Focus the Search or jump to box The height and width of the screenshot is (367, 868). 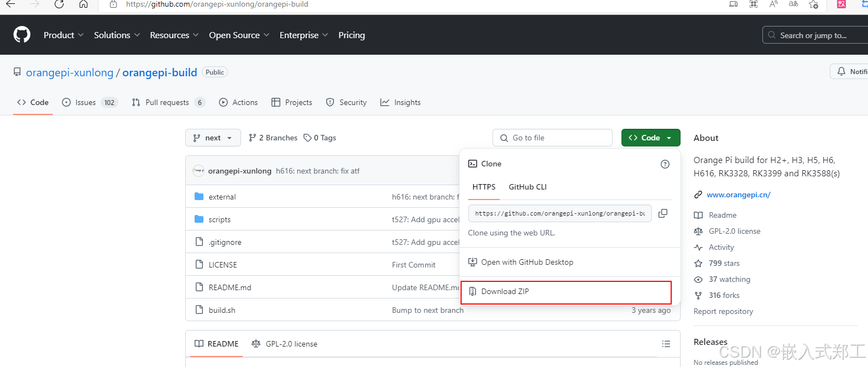click(815, 35)
